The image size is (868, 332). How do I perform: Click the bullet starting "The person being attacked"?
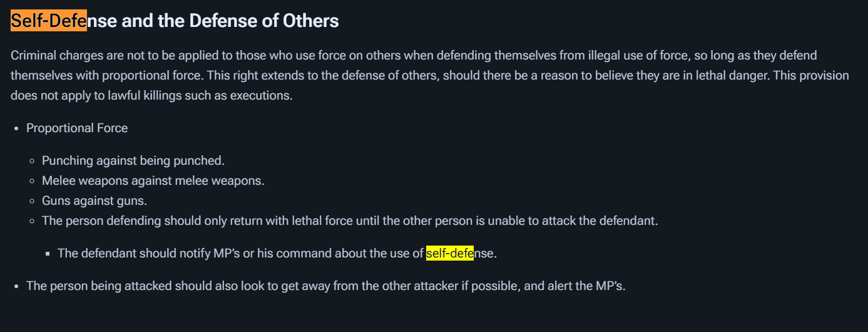(x=325, y=286)
